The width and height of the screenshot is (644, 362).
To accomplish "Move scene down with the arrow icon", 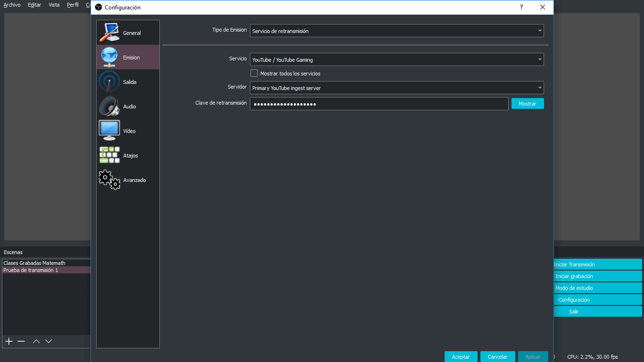I will [x=49, y=341].
